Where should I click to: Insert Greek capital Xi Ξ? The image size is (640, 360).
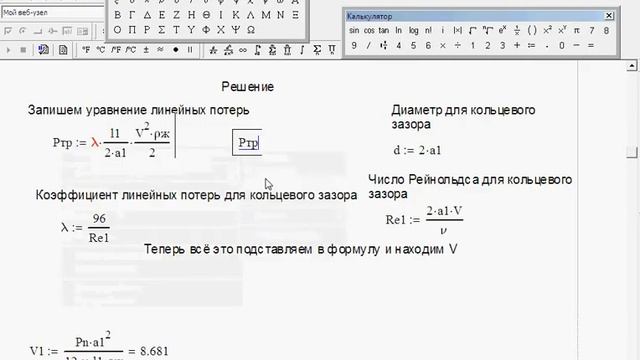click(296, 15)
